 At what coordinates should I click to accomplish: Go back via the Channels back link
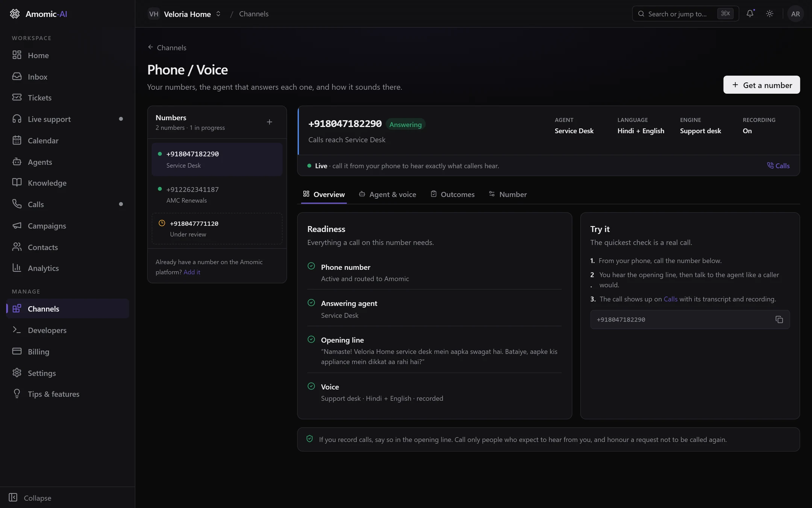(x=167, y=47)
